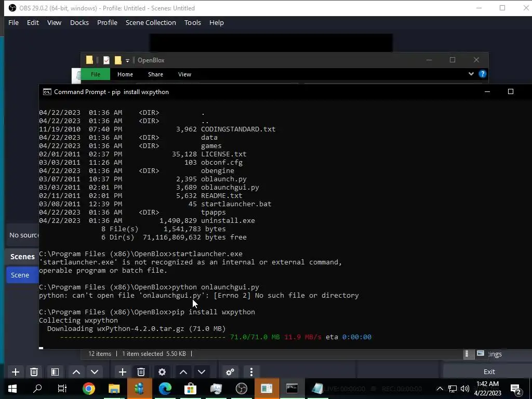Viewport: 532px width, 399px height.
Task: Open OBS File menu
Action: (14, 22)
